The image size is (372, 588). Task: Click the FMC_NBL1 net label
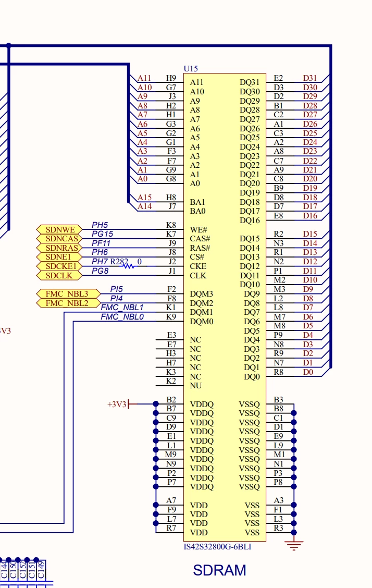(x=122, y=308)
